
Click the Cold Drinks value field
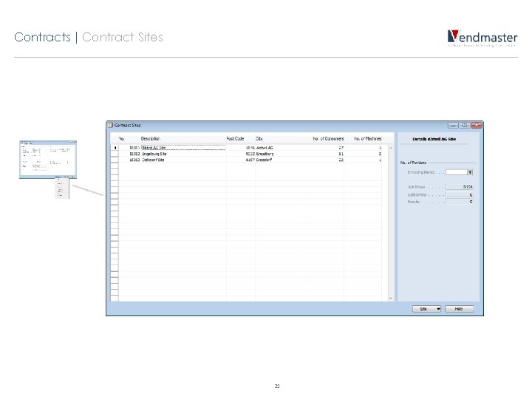pyautogui.click(x=460, y=194)
